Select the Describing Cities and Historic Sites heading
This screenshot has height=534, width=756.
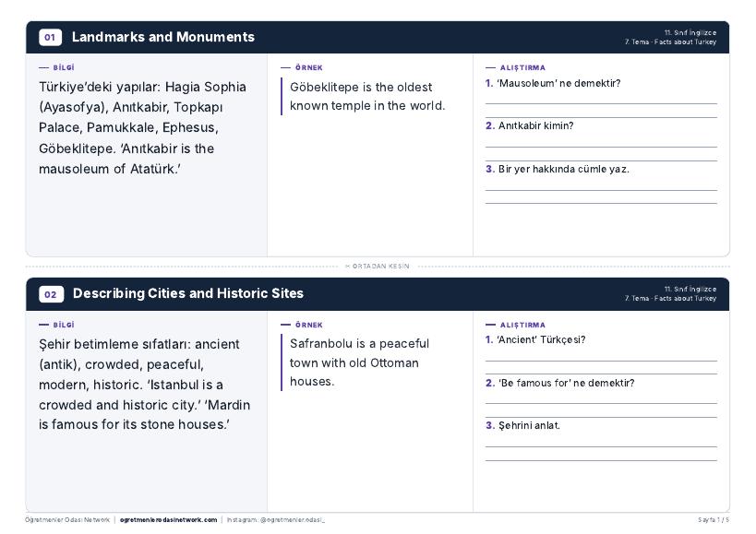[188, 293]
